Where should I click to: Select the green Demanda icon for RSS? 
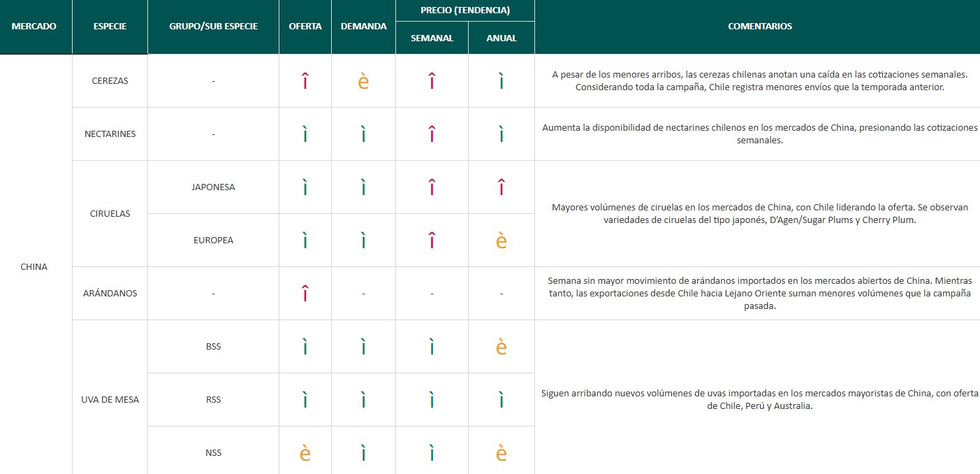(x=363, y=400)
